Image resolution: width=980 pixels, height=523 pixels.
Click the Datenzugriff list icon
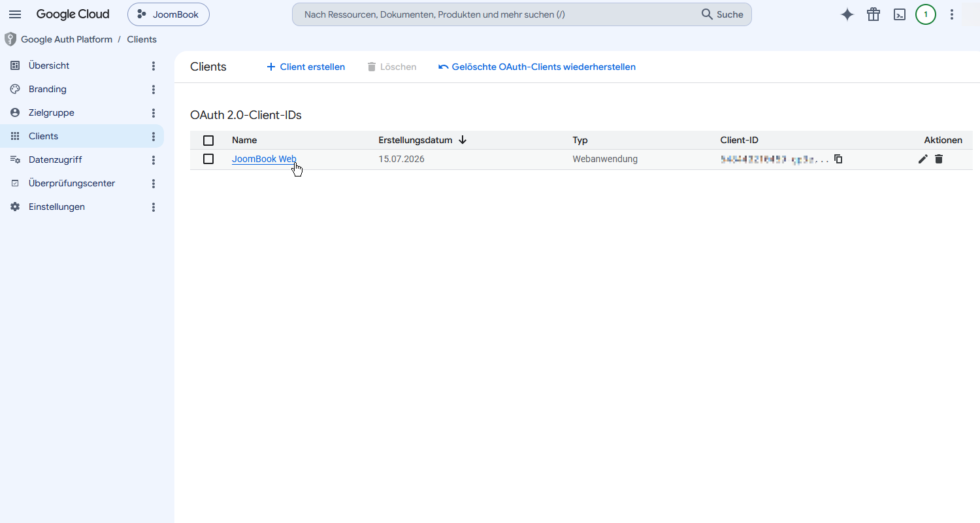[15, 160]
